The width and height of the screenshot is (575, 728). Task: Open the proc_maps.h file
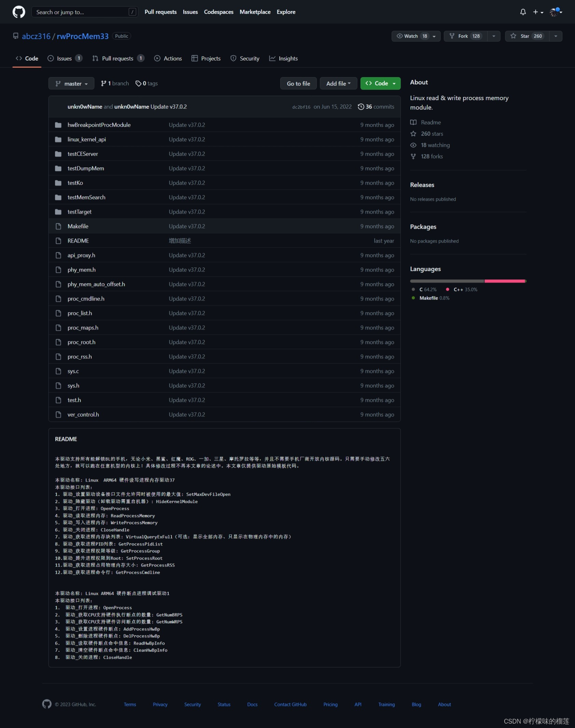(x=83, y=328)
